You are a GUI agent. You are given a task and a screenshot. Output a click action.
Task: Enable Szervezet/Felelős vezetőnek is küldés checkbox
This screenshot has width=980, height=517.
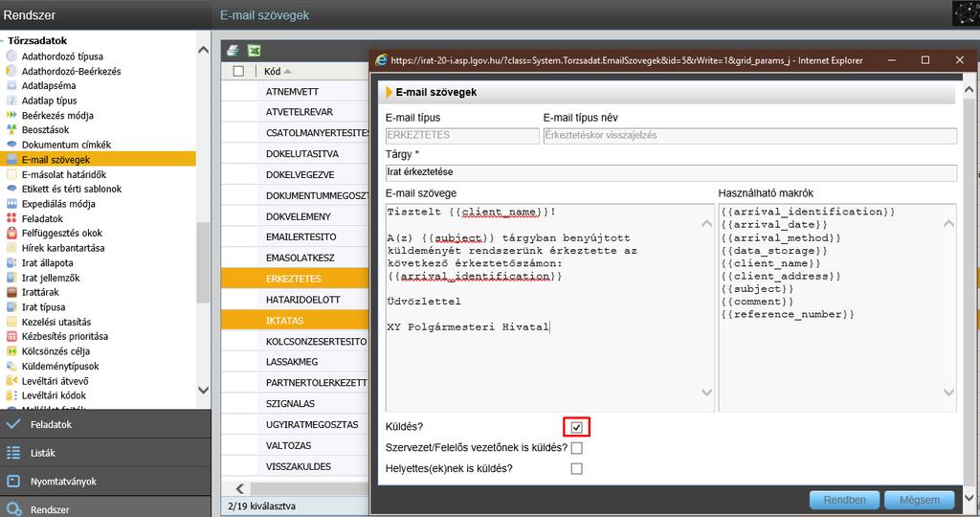(576, 448)
